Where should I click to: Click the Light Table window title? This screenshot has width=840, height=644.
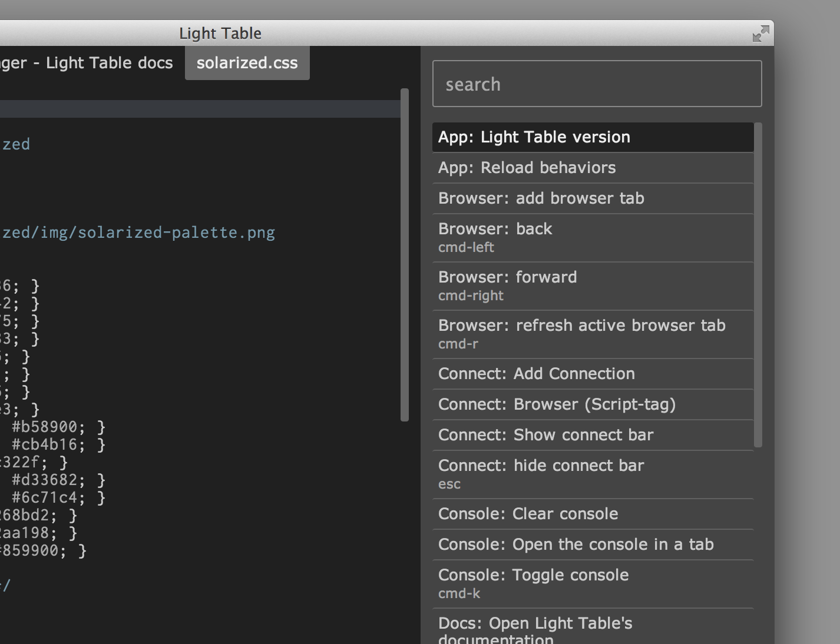[220, 34]
